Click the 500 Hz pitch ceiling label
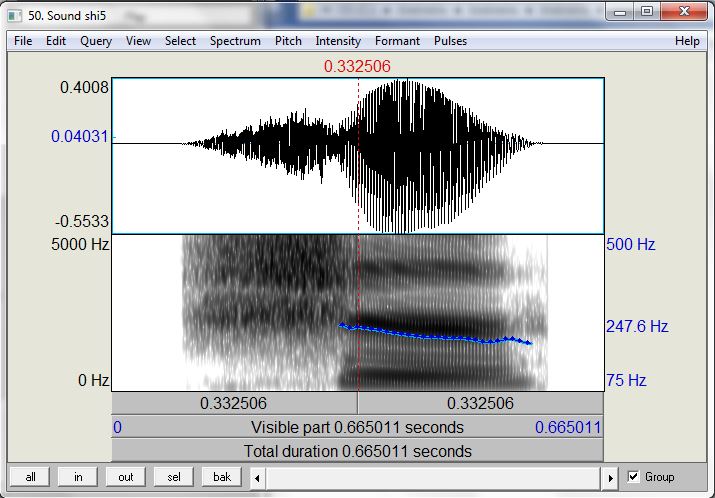The height and width of the screenshot is (498, 715). [x=631, y=245]
